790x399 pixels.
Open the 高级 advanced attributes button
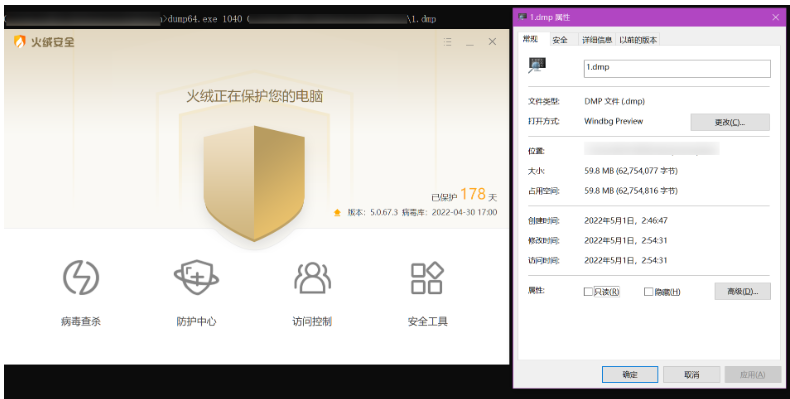pyautogui.click(x=743, y=291)
